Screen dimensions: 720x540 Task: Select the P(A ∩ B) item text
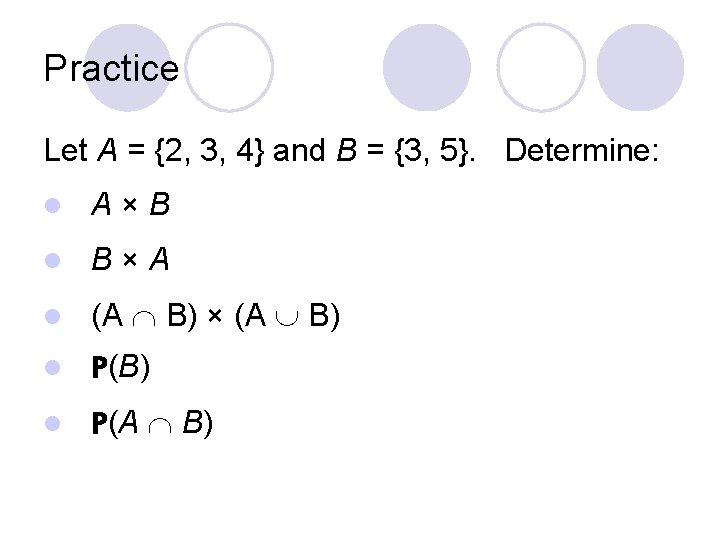[151, 423]
